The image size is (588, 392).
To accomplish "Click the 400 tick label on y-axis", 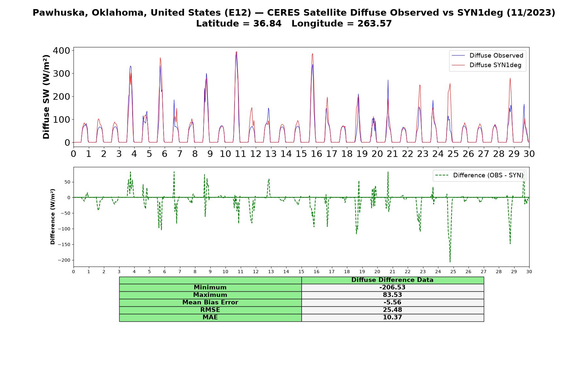I will 61,50.
